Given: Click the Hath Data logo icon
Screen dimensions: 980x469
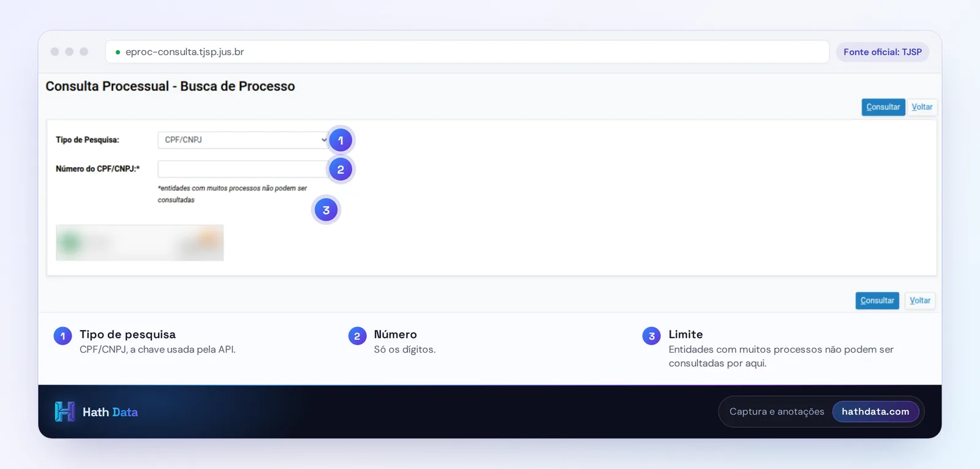Looking at the screenshot, I should (x=64, y=411).
